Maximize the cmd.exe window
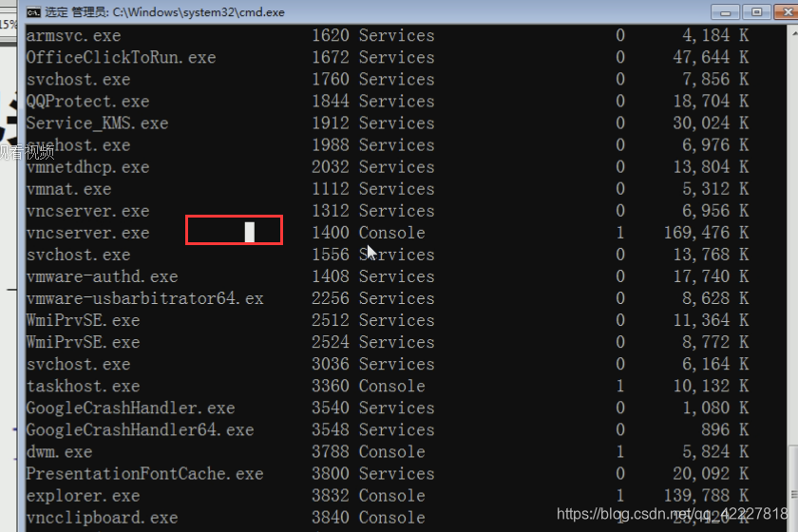 (757, 12)
